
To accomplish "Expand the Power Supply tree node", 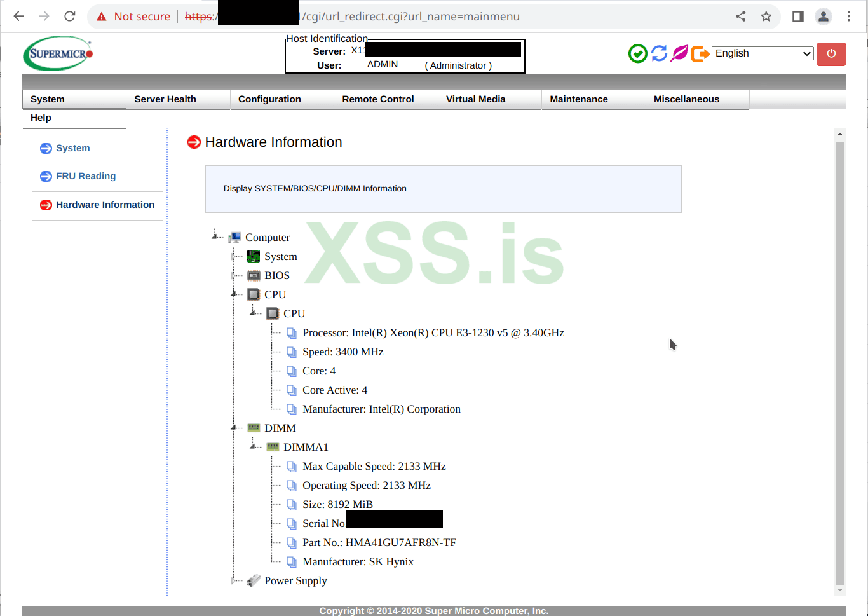I will [x=233, y=580].
